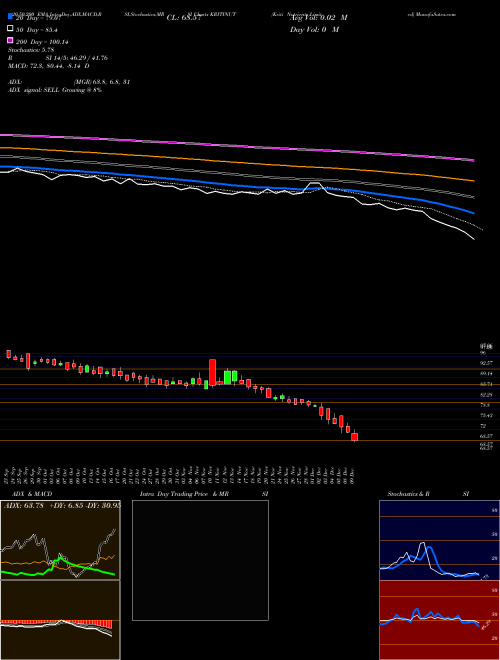This screenshot has height=660, width=500.
Task: Click the 75.42 price axis label
Action: 487,415
